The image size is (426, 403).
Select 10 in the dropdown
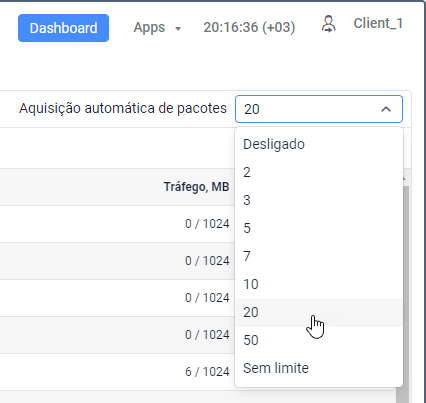point(319,284)
